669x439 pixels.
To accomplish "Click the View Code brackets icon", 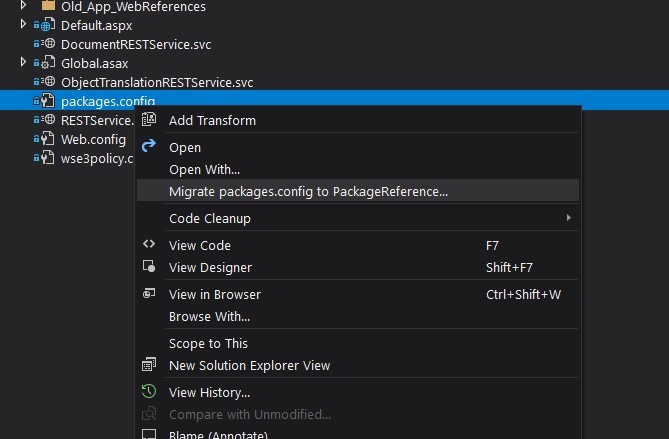I will click(149, 244).
